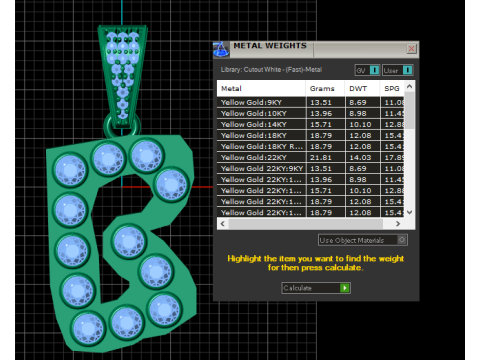Sort by the SPG column header
Viewport: 480px width, 360px height.
[392, 88]
